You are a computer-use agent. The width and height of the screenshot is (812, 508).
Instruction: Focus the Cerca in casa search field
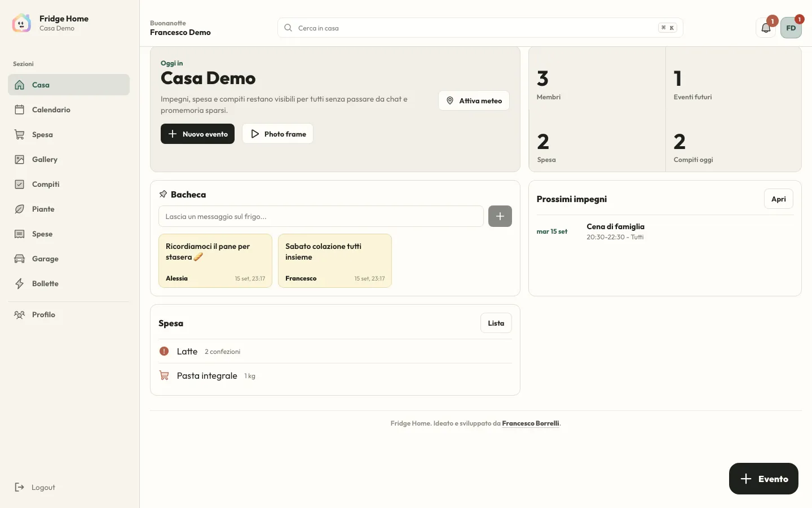pyautogui.click(x=480, y=28)
